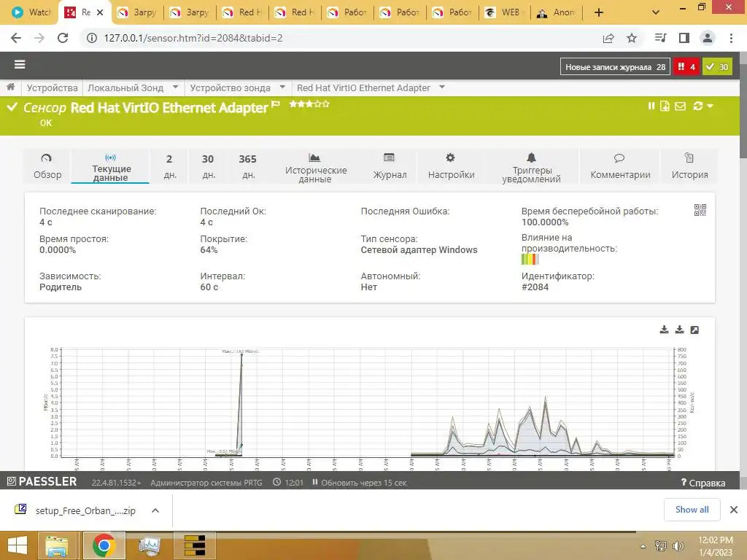Click the Новые записи журнала 28 button
The width and height of the screenshot is (747, 560).
tap(615, 66)
